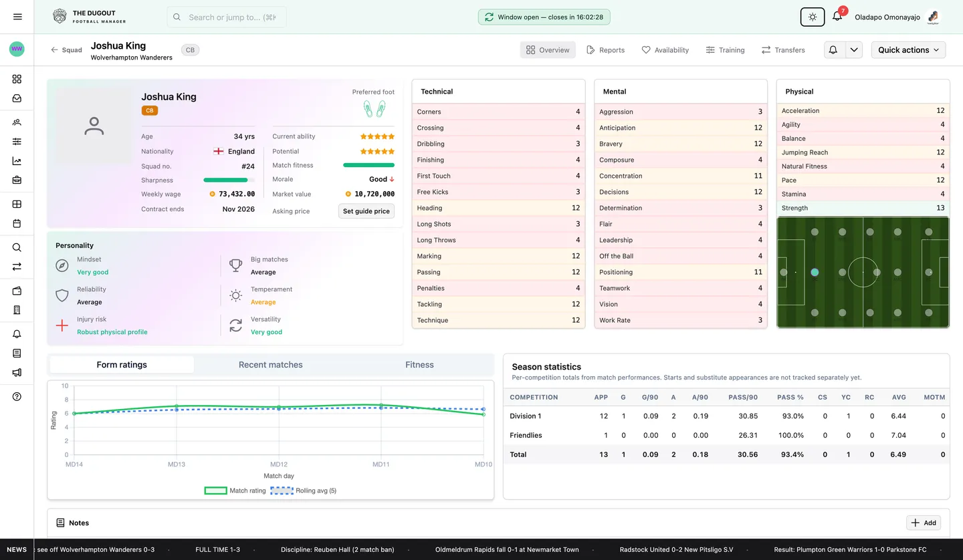963x560 pixels.
Task: Open the Transfers tab
Action: tap(783, 50)
